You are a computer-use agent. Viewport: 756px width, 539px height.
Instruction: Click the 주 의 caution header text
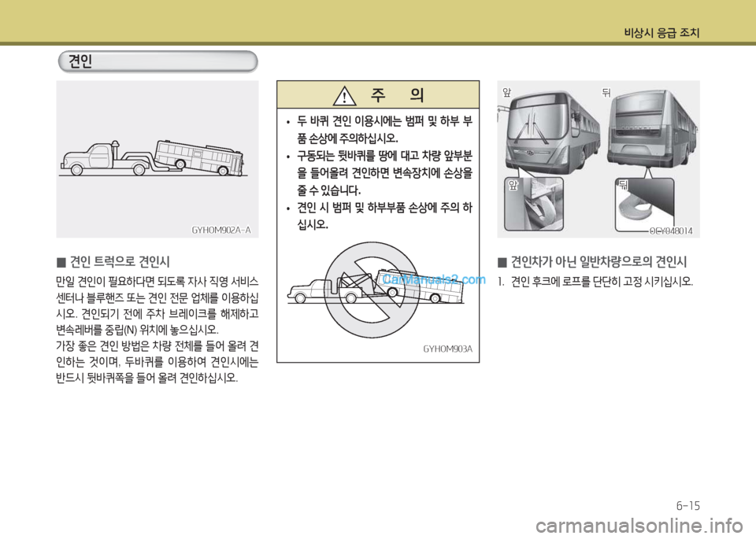click(x=397, y=95)
